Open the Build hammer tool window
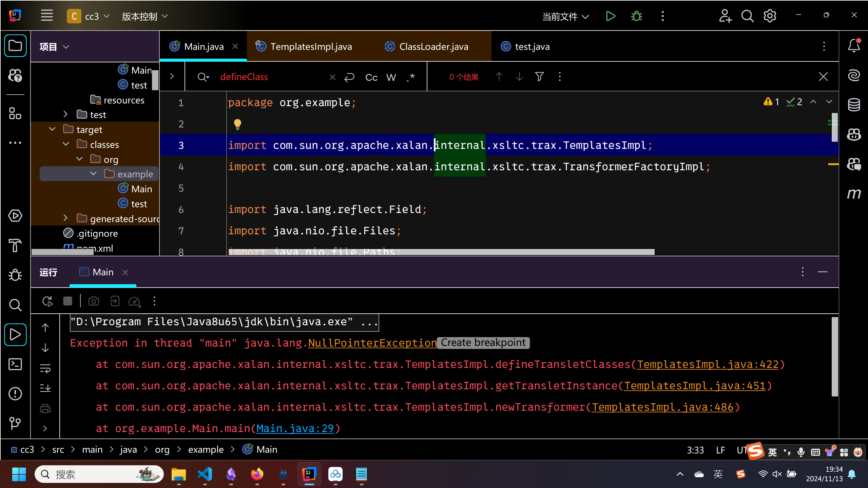Image resolution: width=868 pixels, height=488 pixels. [15, 245]
